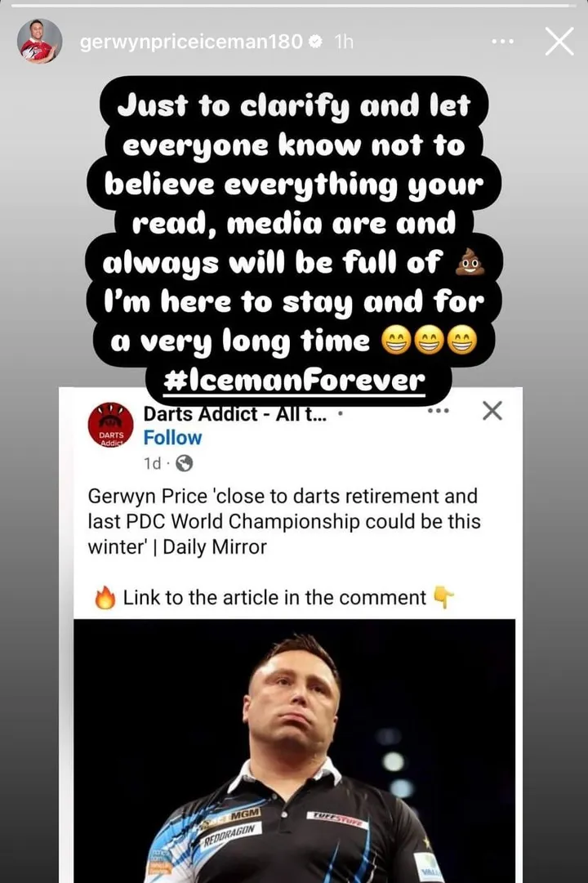The width and height of the screenshot is (588, 883).
Task: Tap the poop emoji in the story text
Action: pyautogui.click(x=470, y=263)
